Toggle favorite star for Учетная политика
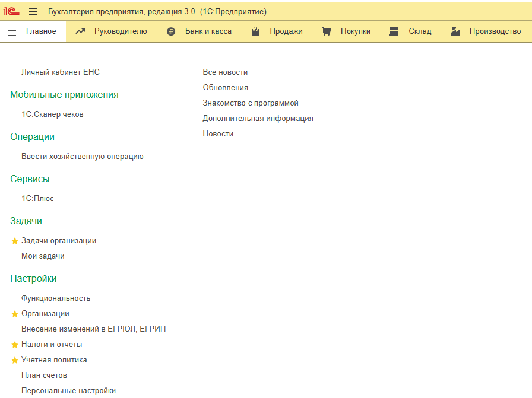This screenshot has width=532, height=398. (x=15, y=360)
